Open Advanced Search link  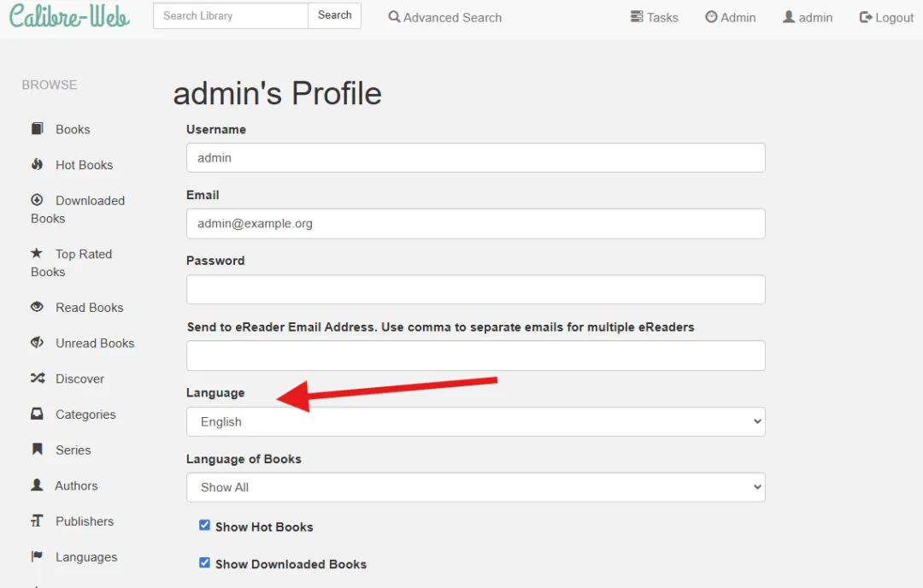[444, 17]
